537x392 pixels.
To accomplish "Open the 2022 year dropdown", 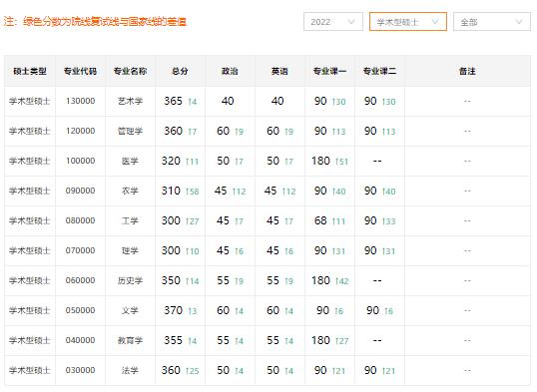I will (333, 22).
